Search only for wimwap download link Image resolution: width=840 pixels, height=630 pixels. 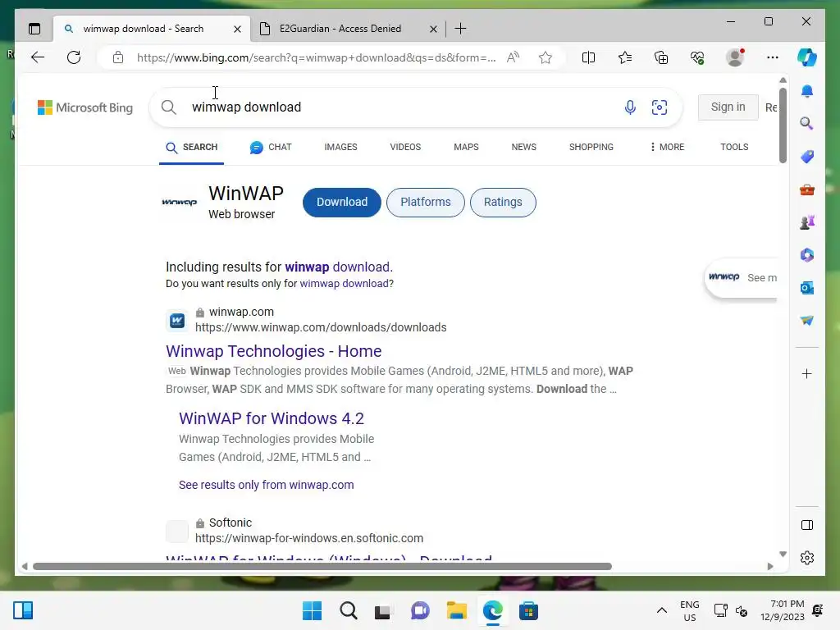click(345, 283)
